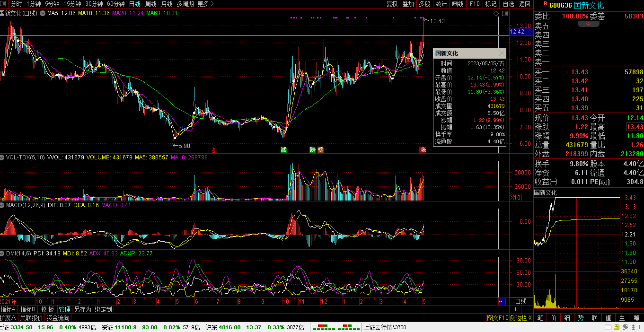Click the second red-green market breadth indicator
644x332 pixels.
point(349,327)
